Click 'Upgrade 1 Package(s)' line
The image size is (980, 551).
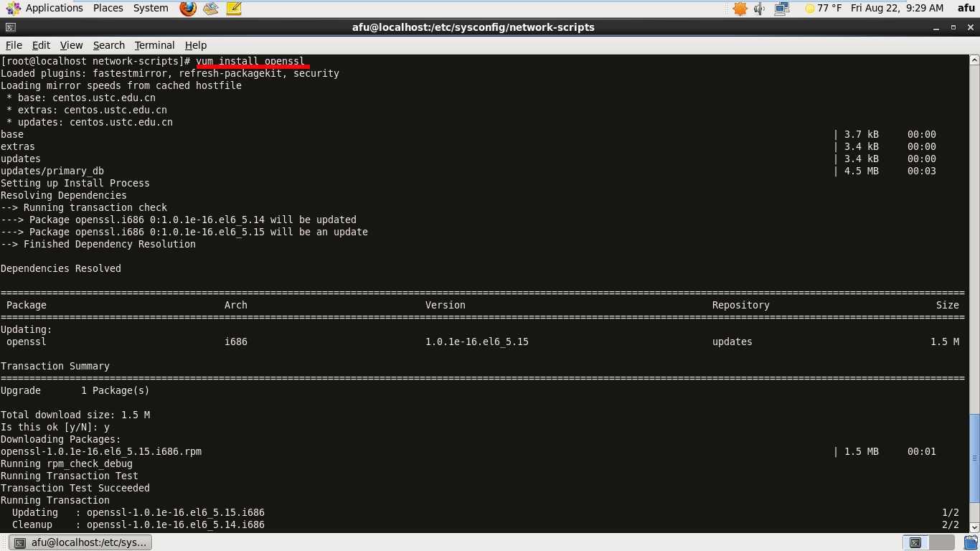click(75, 390)
